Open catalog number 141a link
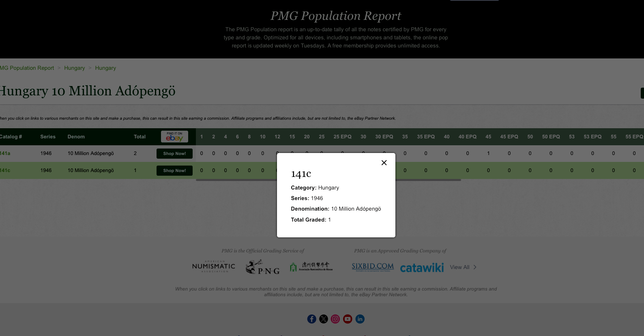The height and width of the screenshot is (336, 644). [x=5, y=153]
